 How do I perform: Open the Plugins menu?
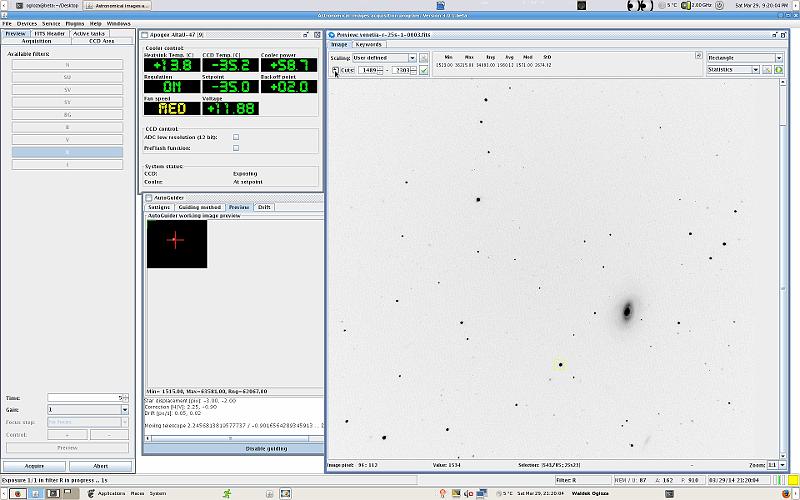click(75, 22)
